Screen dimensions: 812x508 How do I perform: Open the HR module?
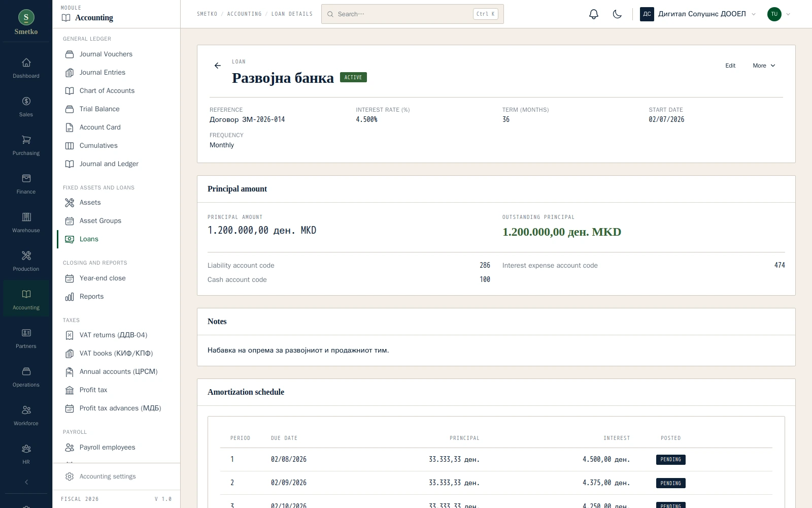26,455
